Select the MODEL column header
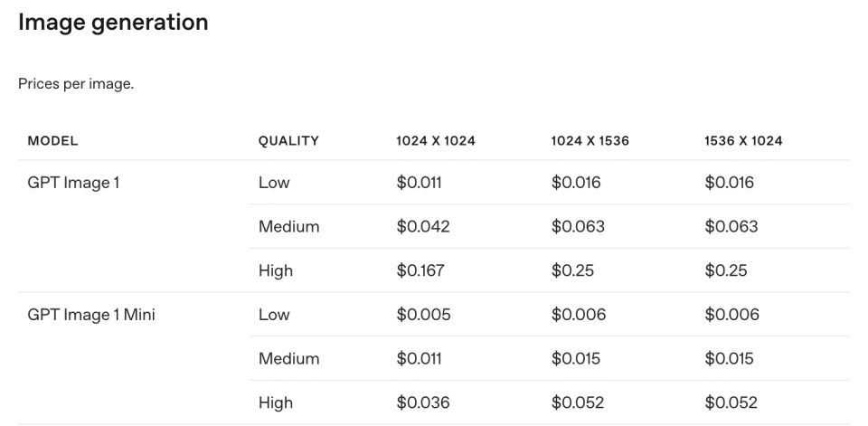Image resolution: width=868 pixels, height=426 pixels. (x=52, y=141)
